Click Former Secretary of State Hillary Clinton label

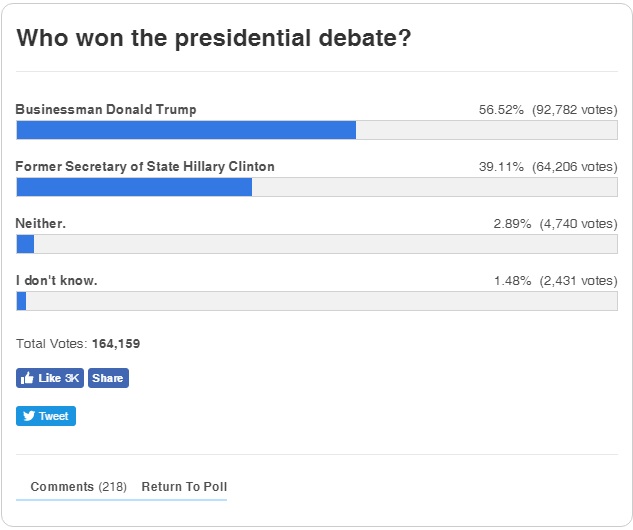pos(145,166)
